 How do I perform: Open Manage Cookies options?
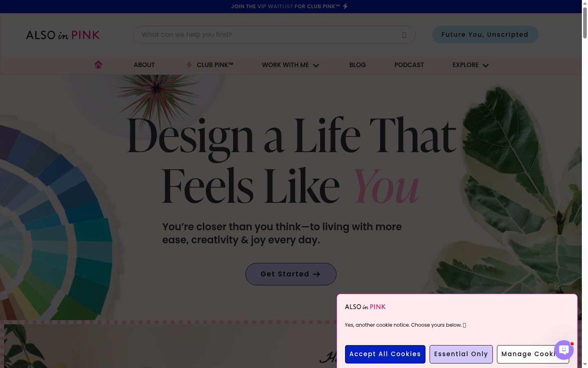click(533, 354)
